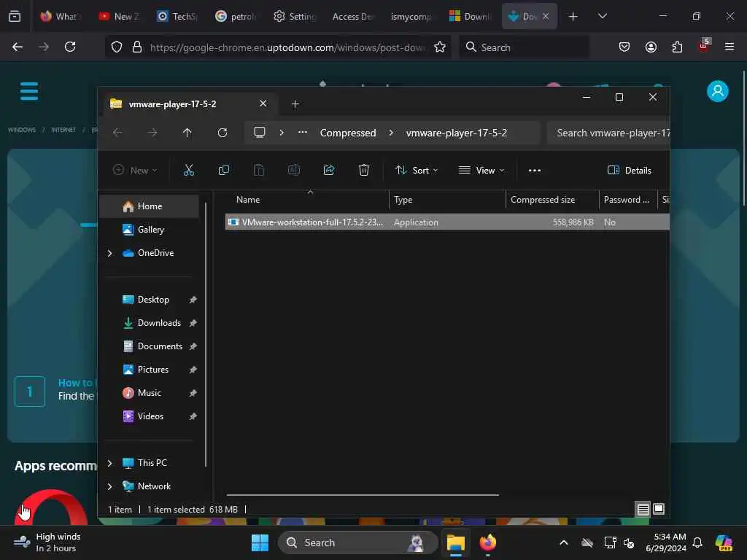Click the PC monitor icon in address bar
Image resolution: width=747 pixels, height=560 pixels.
click(260, 133)
